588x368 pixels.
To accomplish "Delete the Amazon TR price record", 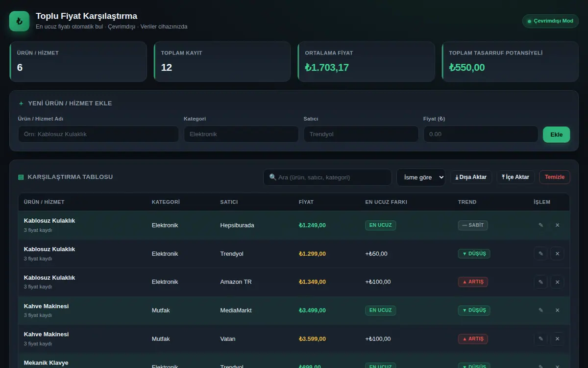I will (557, 282).
